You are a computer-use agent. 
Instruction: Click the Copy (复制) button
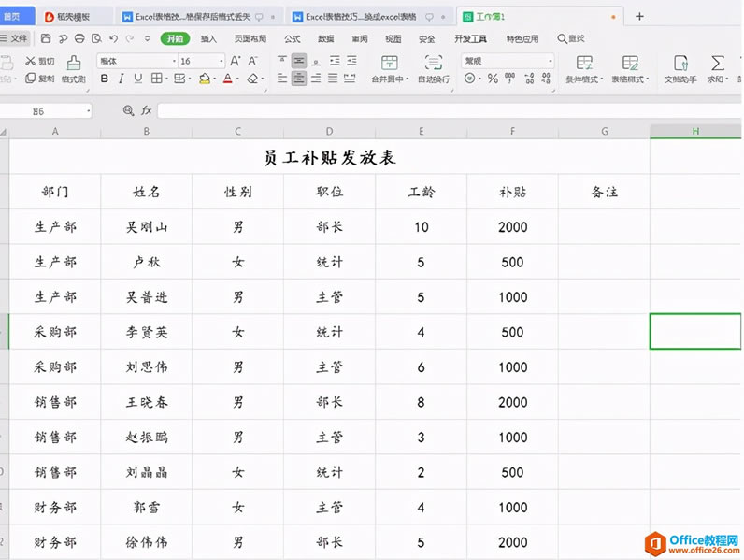point(40,79)
